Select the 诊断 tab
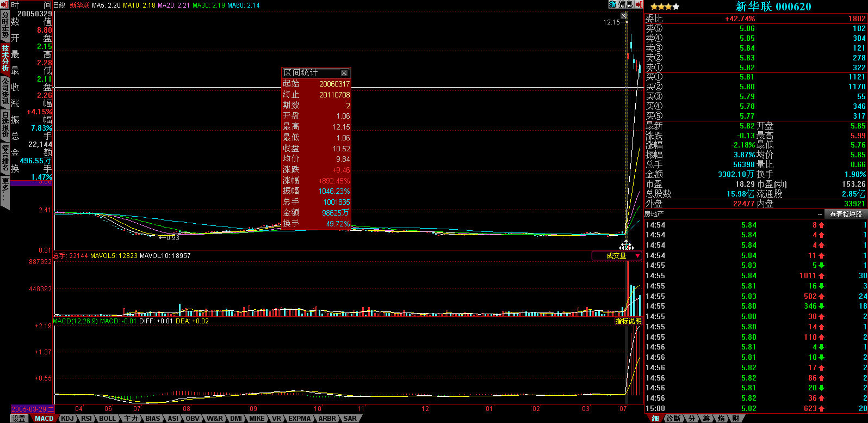 pyautogui.click(x=673, y=419)
